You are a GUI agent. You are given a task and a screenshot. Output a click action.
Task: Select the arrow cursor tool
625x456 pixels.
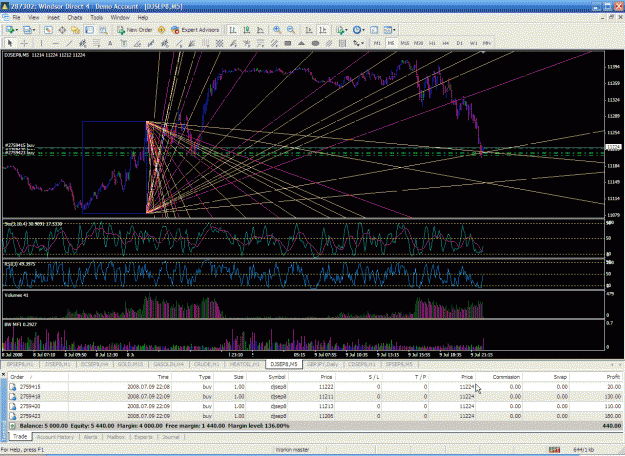(x=10, y=43)
